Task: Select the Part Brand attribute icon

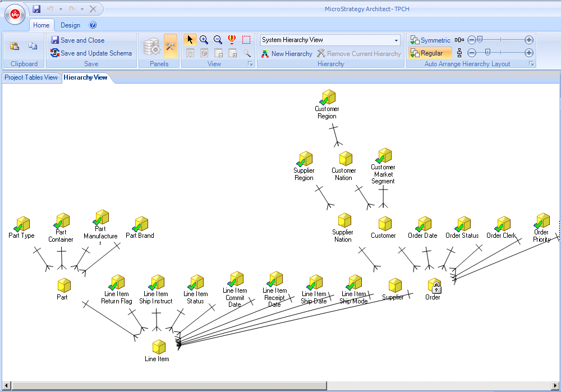Action: click(x=141, y=224)
